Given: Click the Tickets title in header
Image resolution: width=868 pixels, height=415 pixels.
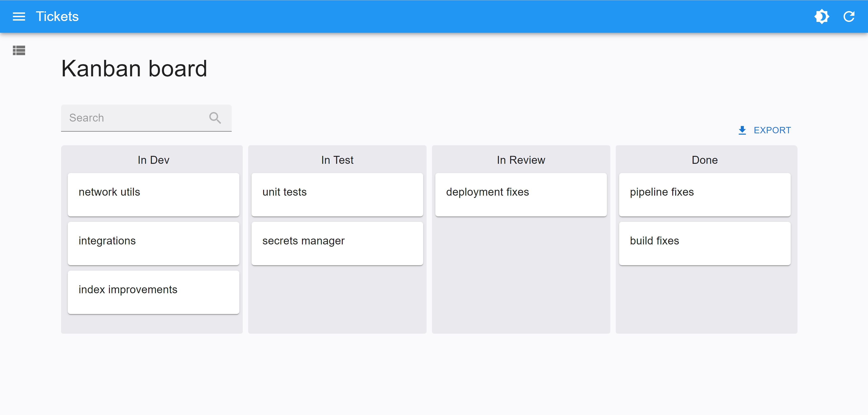Looking at the screenshot, I should pos(57,16).
